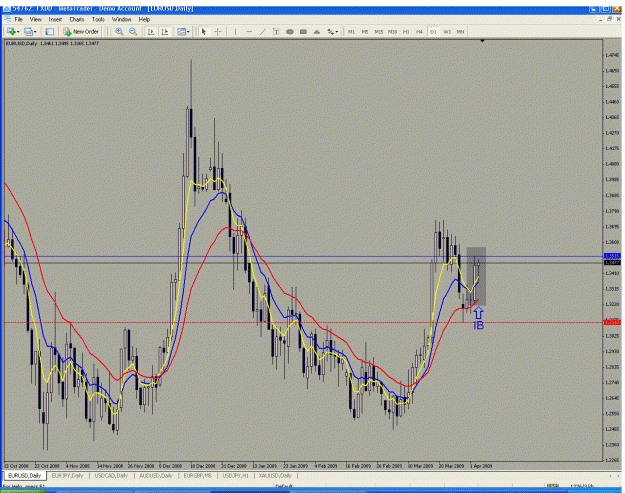Switch to H4 timeframe

[x=419, y=32]
